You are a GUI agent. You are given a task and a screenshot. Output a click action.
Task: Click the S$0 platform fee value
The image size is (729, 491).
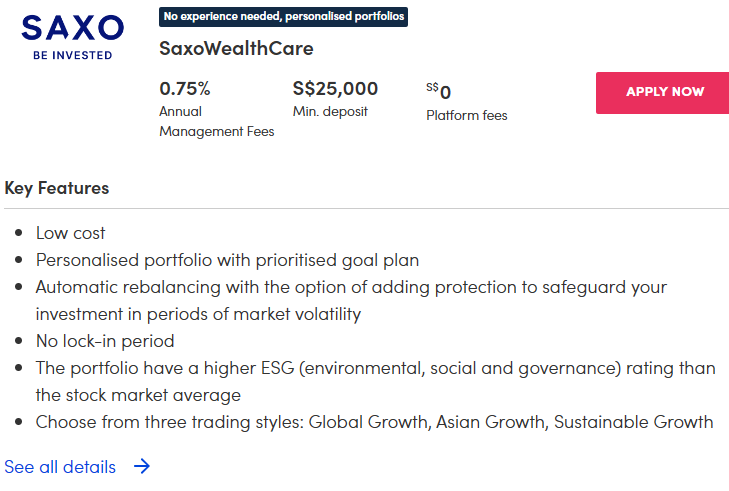coord(439,92)
